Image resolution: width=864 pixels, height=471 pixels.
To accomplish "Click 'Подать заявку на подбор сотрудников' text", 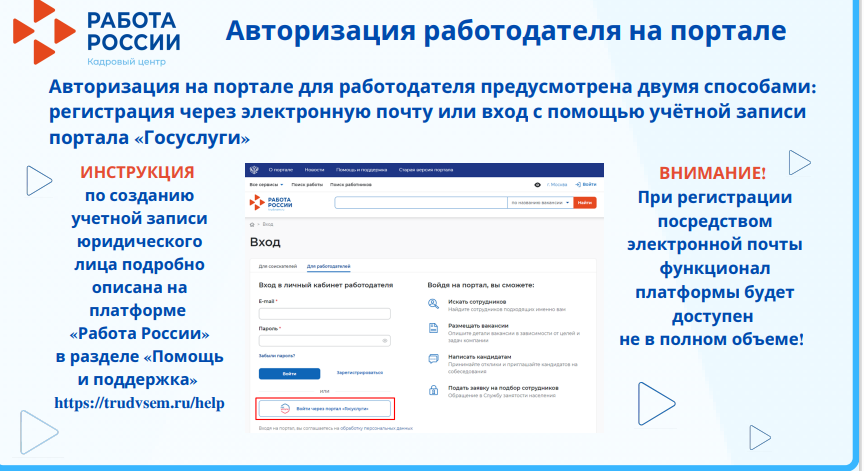I will (503, 388).
